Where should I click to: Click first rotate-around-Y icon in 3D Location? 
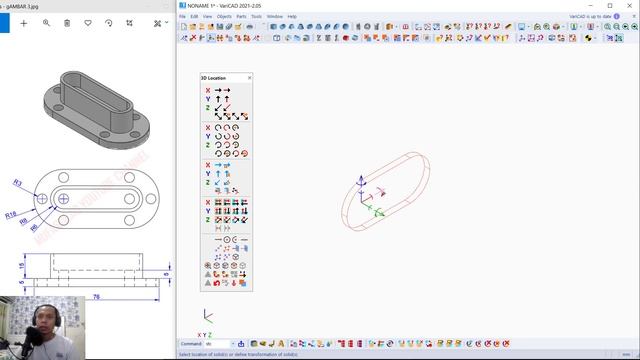coord(218,136)
